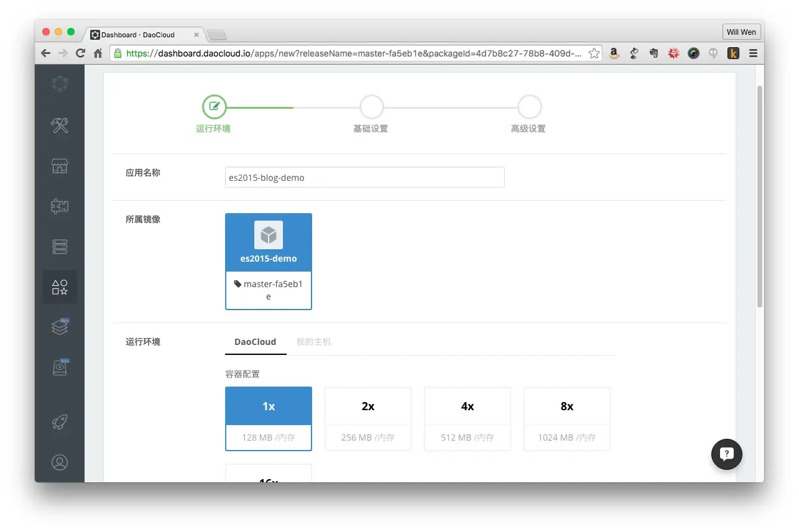The width and height of the screenshot is (799, 532).
Task: Click the cube icon on es2015-demo card
Action: point(269,235)
